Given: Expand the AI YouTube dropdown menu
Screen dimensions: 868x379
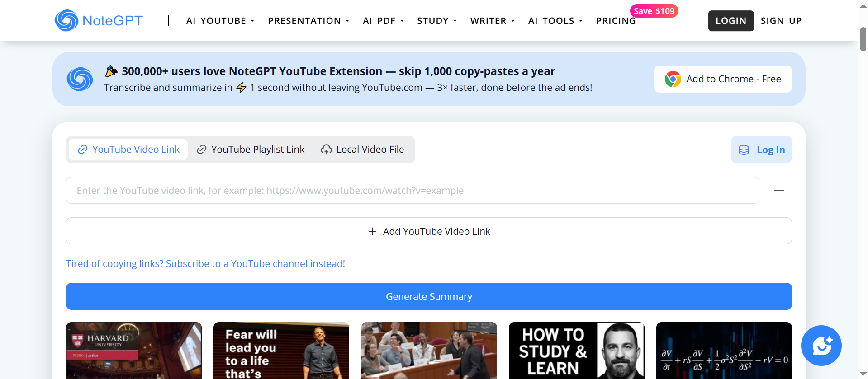Looking at the screenshot, I should point(220,21).
